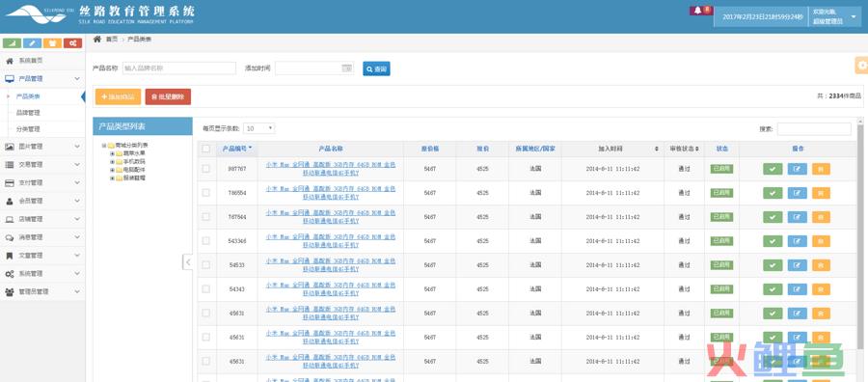Expand the 电脑配件 tree node
The height and width of the screenshot is (382, 868).
pos(113,170)
